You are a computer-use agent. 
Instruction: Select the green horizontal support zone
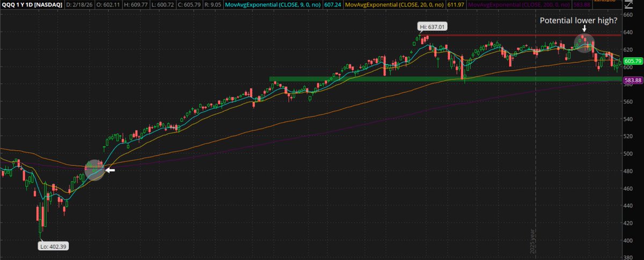(445, 79)
